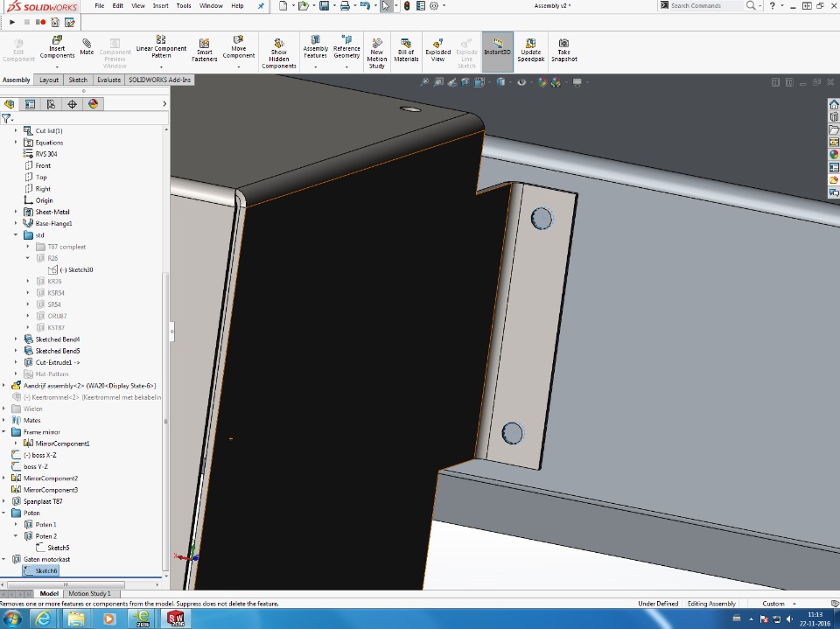Click the Undo toolbar icon
The image size is (840, 629).
coord(366,6)
